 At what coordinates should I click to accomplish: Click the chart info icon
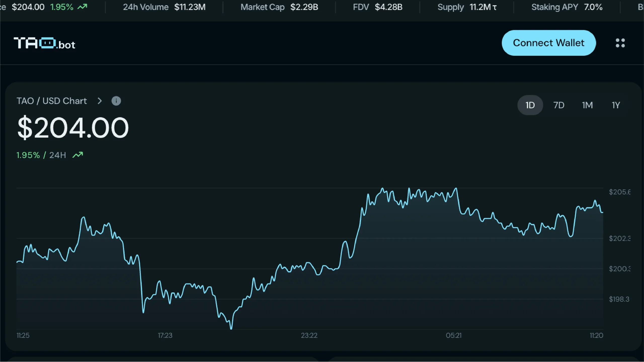click(x=116, y=101)
